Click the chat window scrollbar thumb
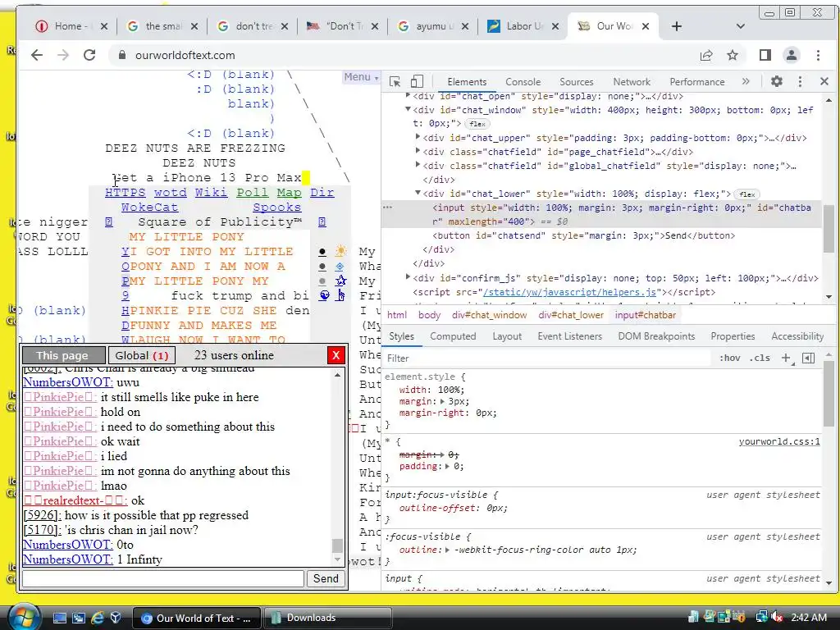The width and height of the screenshot is (840, 630). [337, 545]
